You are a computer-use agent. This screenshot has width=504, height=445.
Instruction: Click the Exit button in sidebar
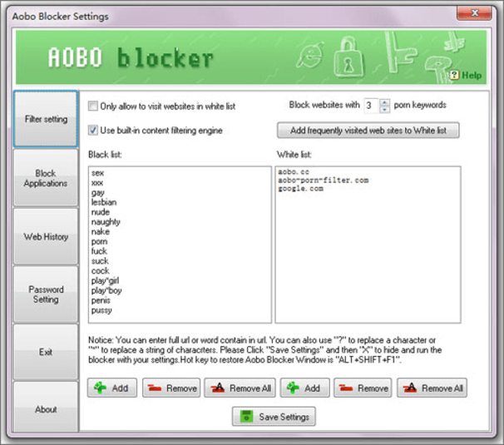pos(46,352)
